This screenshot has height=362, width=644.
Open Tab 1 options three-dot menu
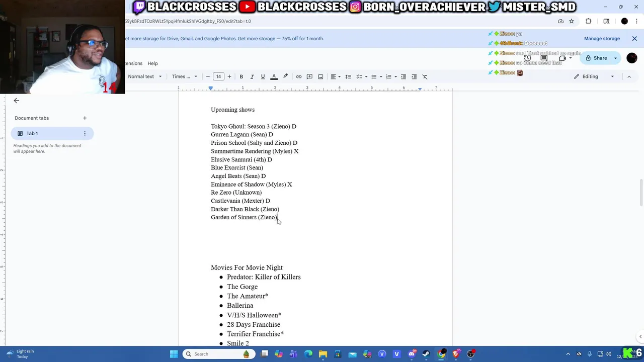pyautogui.click(x=85, y=133)
